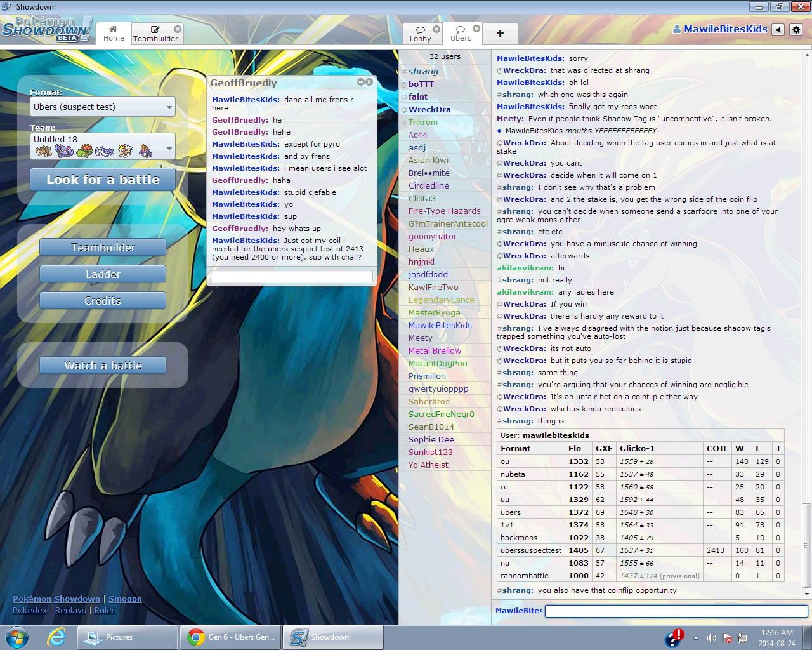Expand the Team selector showing Untitled 18
Screen dimensions: 812x650
[103, 146]
